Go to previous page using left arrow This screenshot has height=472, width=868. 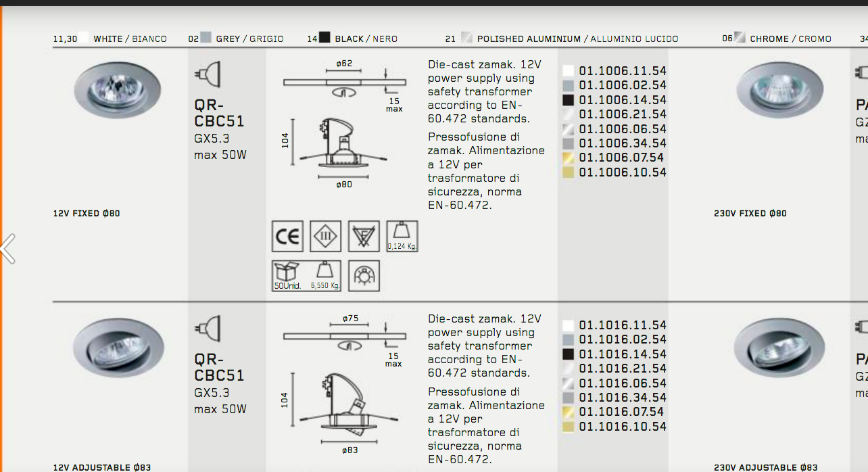(x=7, y=249)
